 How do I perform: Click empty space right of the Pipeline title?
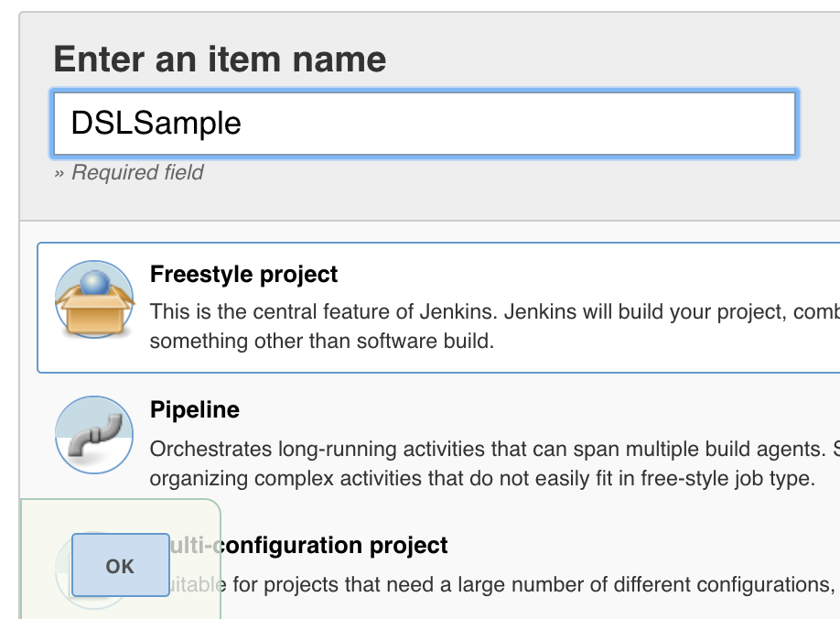click(x=549, y=409)
